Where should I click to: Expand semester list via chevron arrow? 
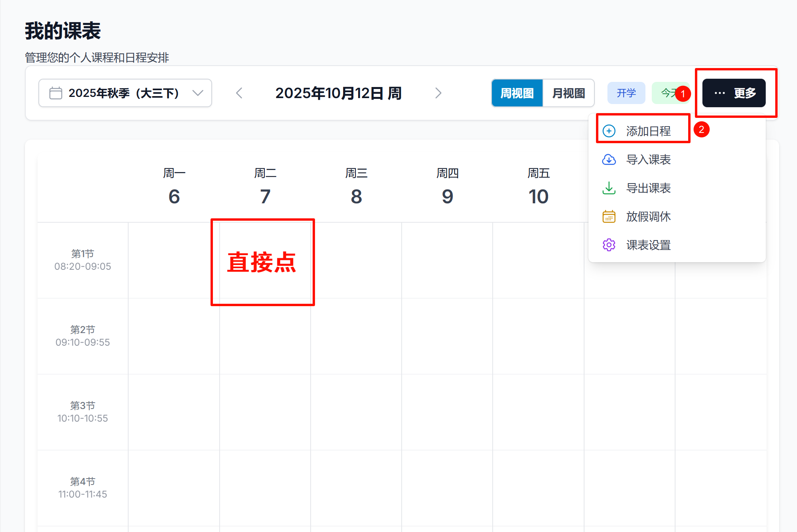[x=198, y=93]
